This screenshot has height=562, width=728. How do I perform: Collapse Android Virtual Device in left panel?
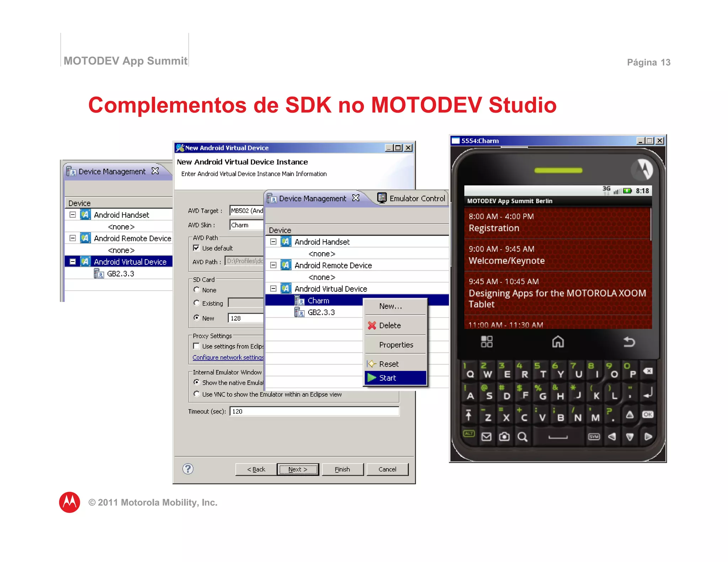73,261
